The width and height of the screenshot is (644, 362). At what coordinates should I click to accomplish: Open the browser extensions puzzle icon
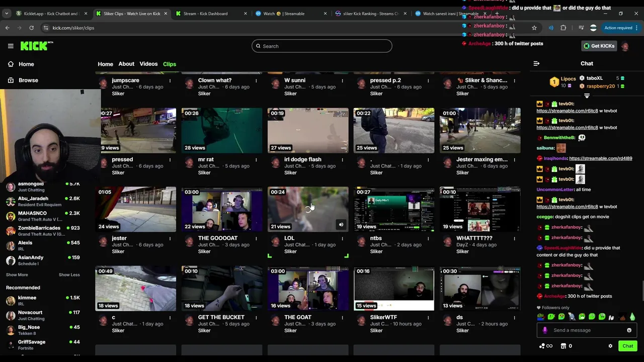coord(563,28)
